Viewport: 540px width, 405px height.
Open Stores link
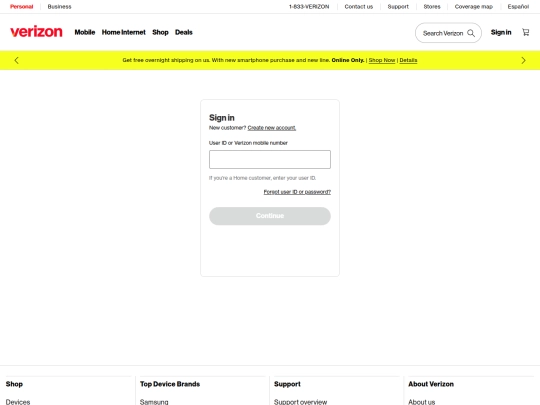pos(432,7)
